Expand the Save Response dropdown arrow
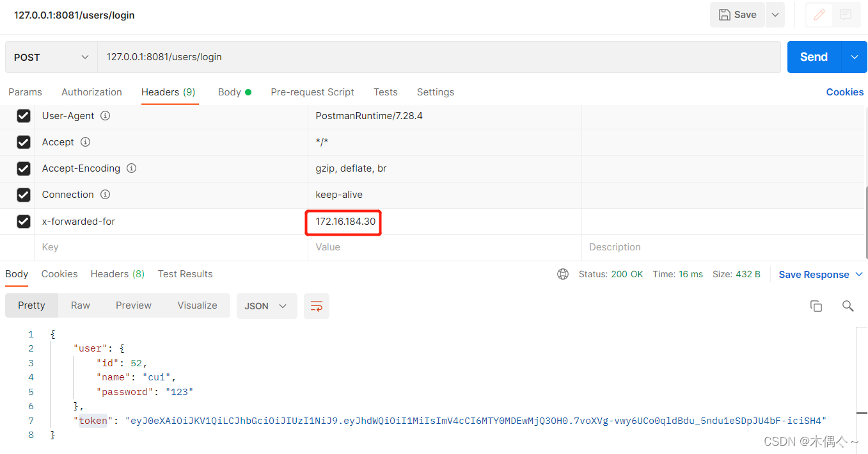This screenshot has width=868, height=454. tap(859, 275)
